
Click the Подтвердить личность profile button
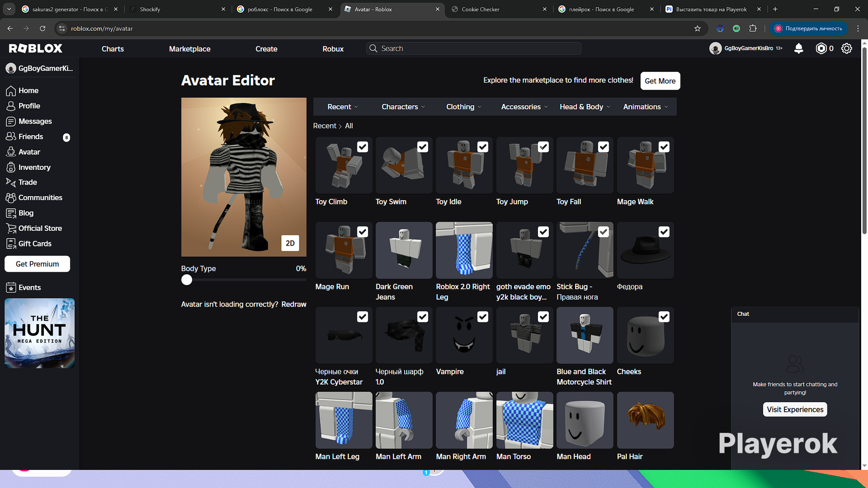click(808, 28)
